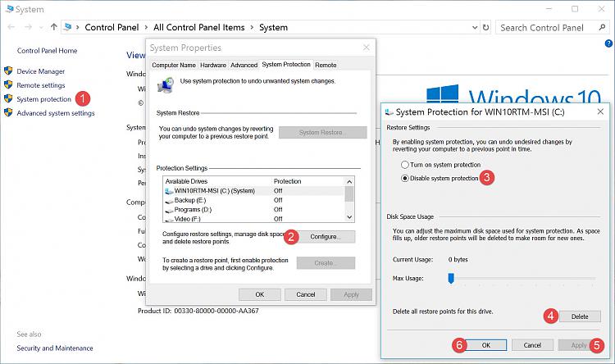Select Disable system protection radio button
The height and width of the screenshot is (364, 615).
click(405, 178)
